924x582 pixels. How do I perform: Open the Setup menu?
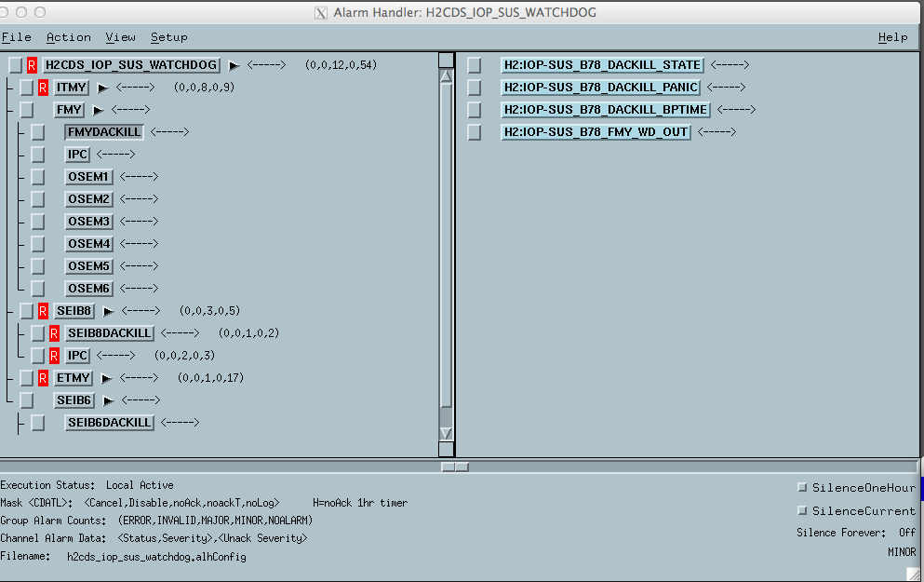tap(169, 37)
